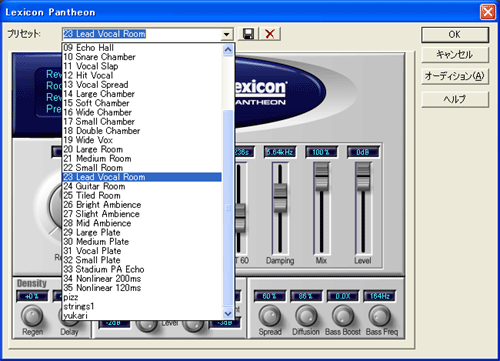Delete the preset with the red X icon

click(270, 34)
